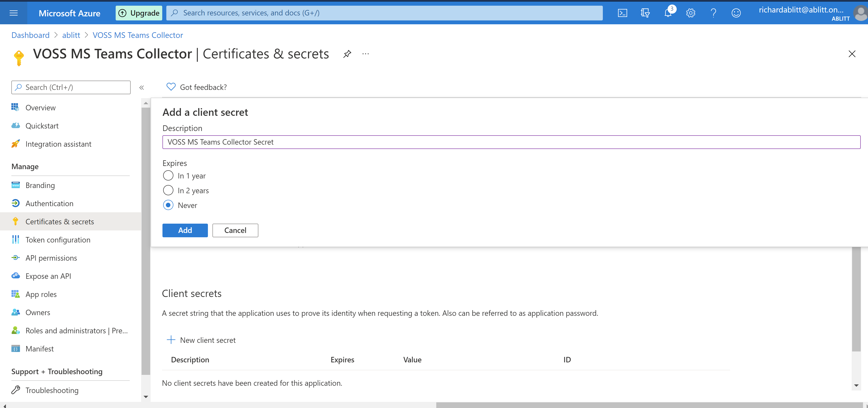Go to Dashboard breadcrumb
This screenshot has width=868, height=408.
pos(30,35)
